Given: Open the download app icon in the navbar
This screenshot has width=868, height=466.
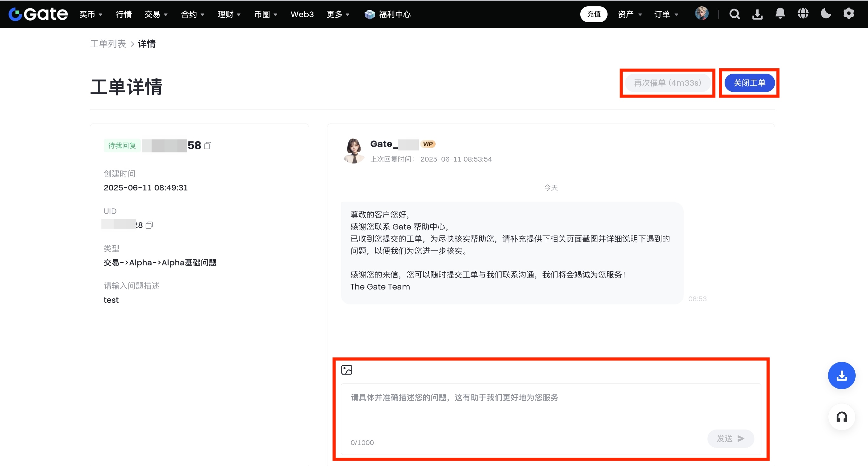Looking at the screenshot, I should [757, 14].
